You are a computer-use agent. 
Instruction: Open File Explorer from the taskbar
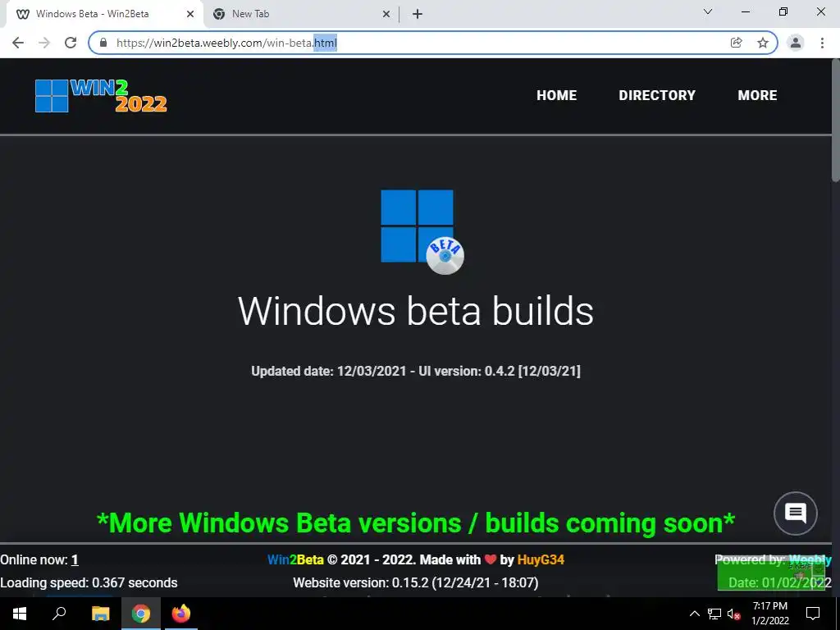(100, 614)
